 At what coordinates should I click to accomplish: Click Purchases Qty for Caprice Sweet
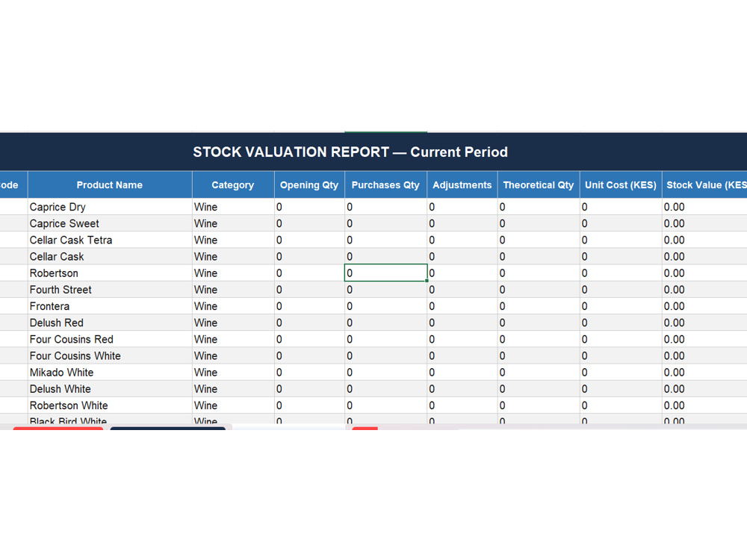pos(385,223)
